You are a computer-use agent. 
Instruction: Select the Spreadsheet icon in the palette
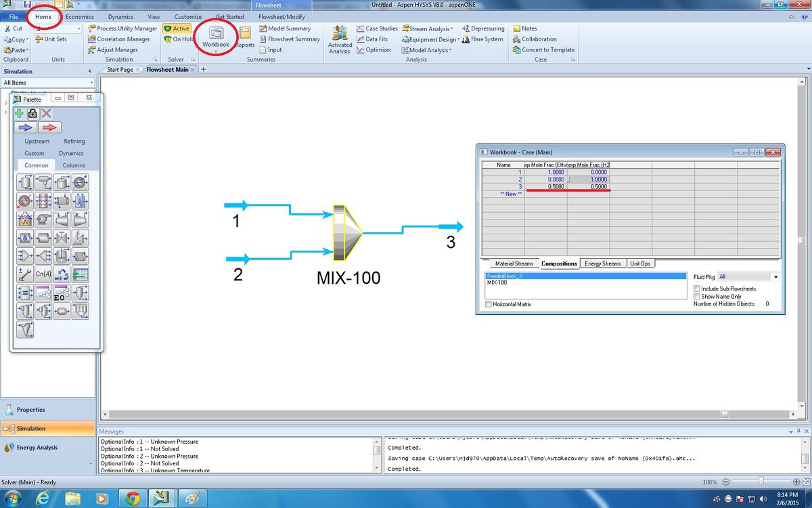[81, 274]
